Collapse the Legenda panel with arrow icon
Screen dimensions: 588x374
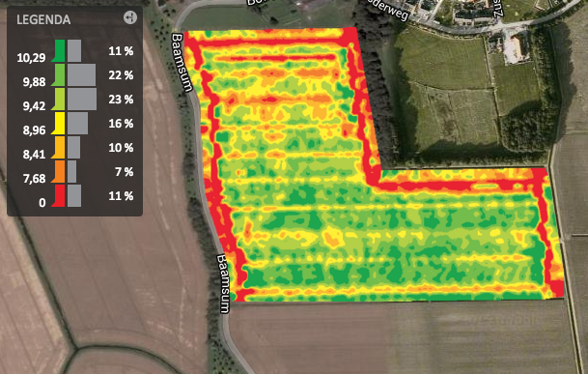click(130, 17)
